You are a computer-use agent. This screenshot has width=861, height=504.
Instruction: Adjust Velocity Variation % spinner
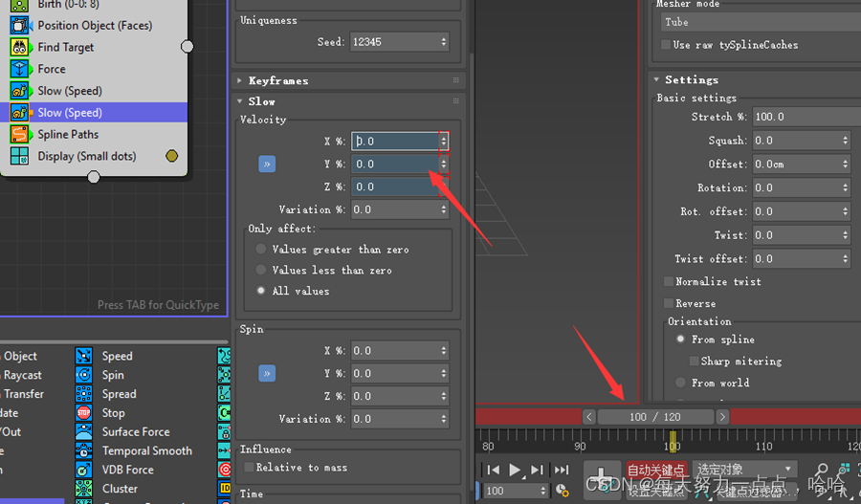(x=444, y=209)
